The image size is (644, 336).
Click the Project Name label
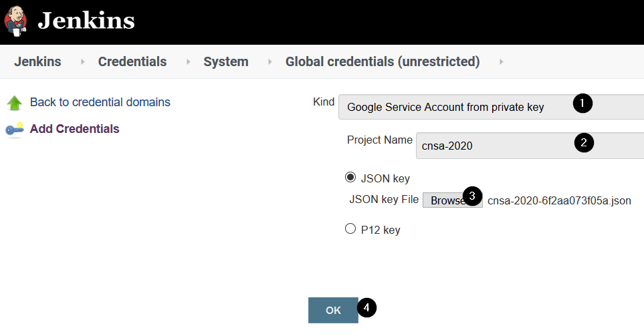click(x=379, y=140)
